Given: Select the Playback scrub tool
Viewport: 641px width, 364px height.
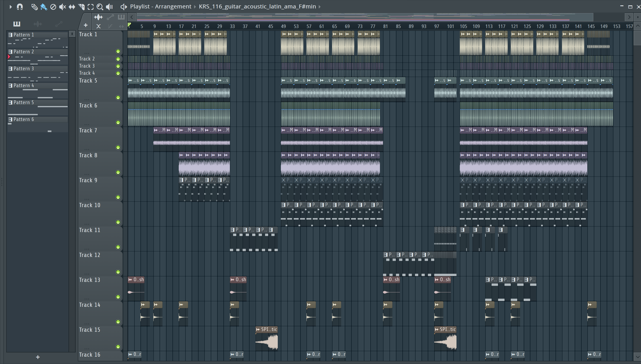Looking at the screenshot, I should (109, 7).
